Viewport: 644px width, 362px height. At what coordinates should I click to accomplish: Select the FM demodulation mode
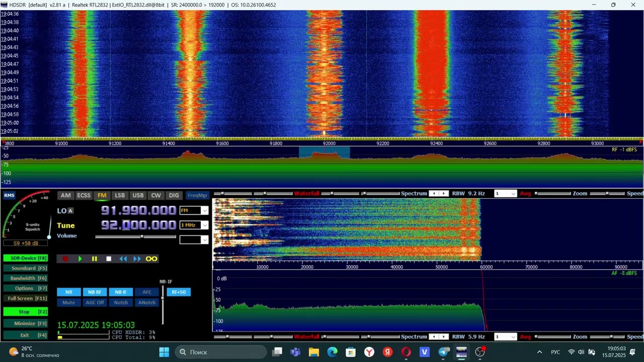click(102, 195)
